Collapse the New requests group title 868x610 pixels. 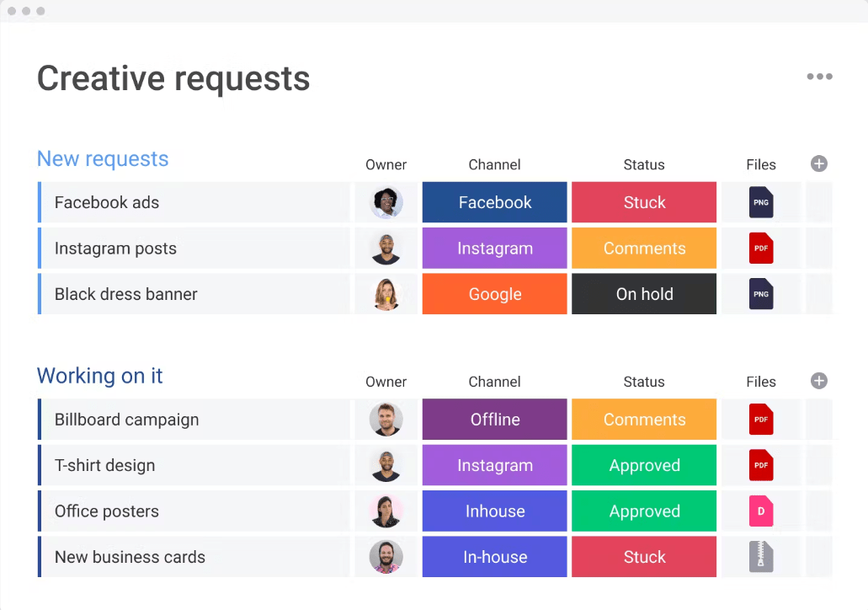[103, 159]
